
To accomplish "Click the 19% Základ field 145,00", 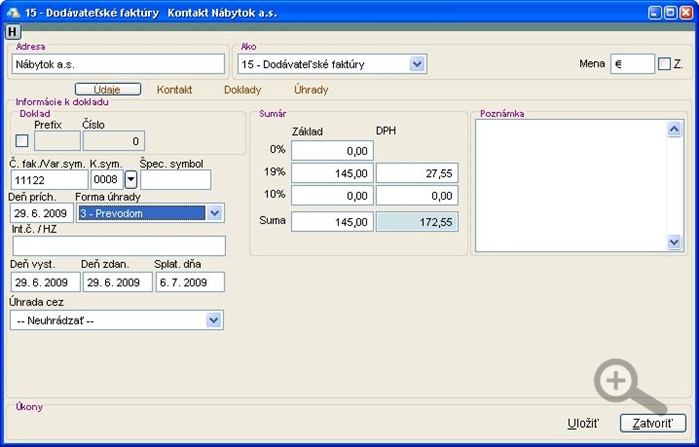I will click(x=332, y=173).
